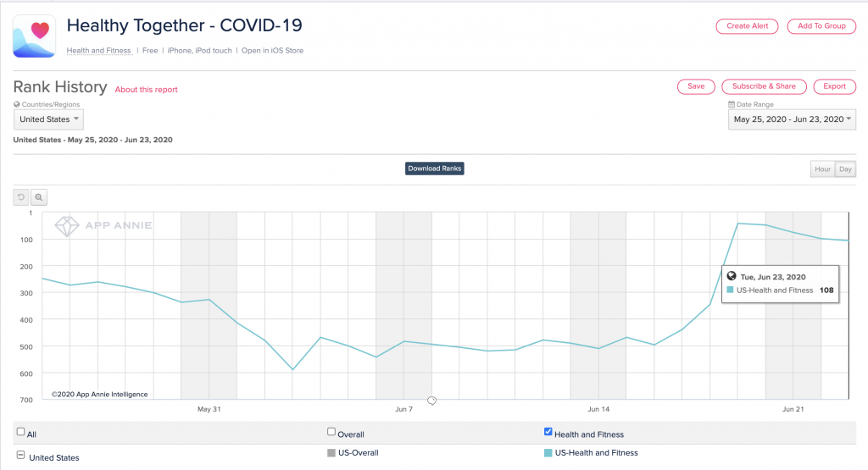Click the Create Alert button
868x470 pixels.
point(747,26)
